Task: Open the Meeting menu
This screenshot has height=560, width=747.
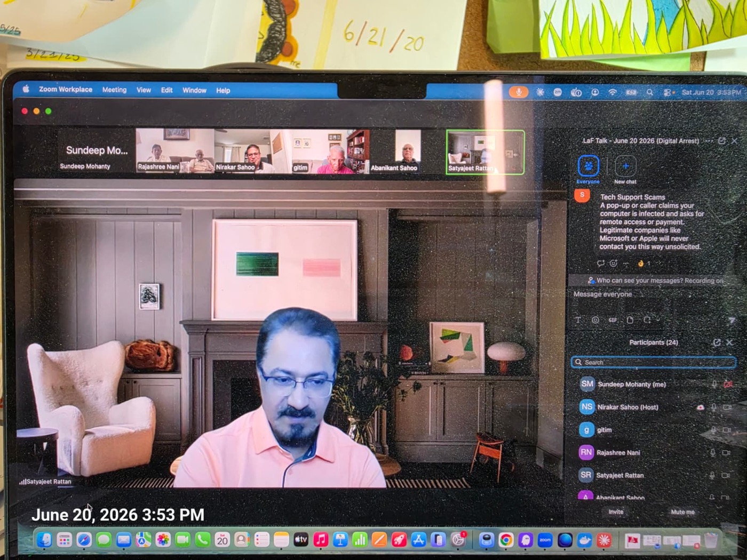Action: [x=114, y=90]
